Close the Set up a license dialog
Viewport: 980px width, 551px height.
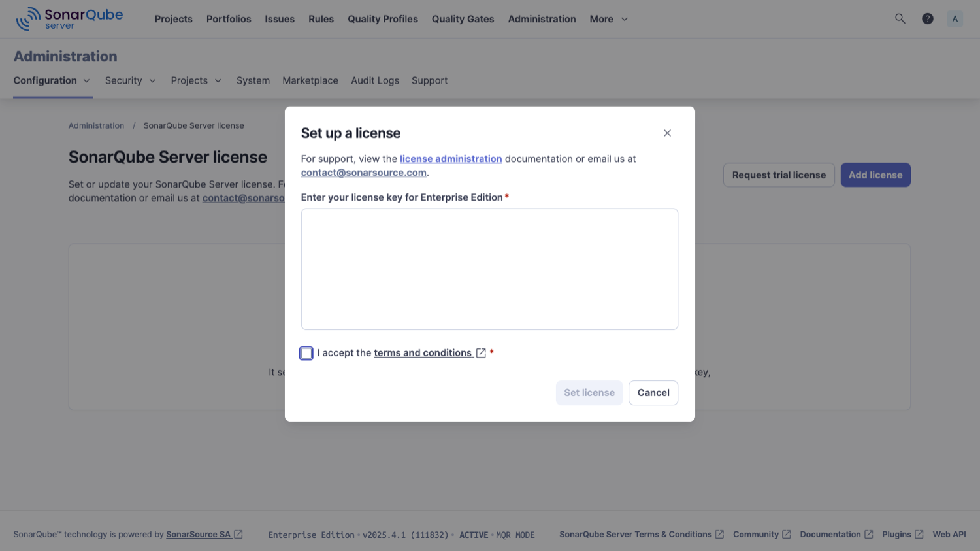667,133
